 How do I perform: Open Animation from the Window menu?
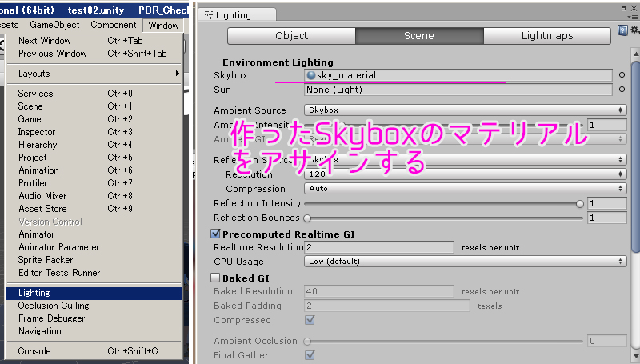click(94, 170)
